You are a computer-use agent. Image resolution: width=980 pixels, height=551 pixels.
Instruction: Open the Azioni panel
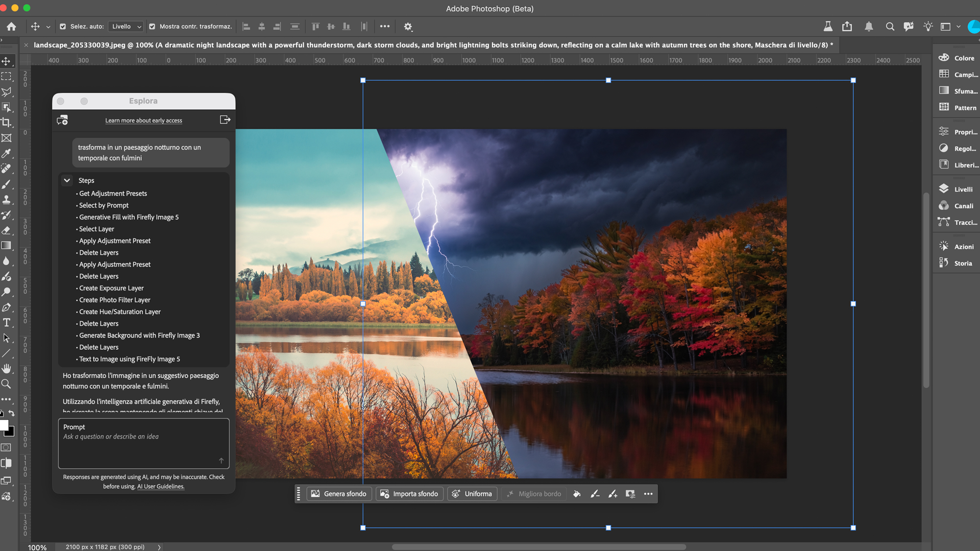tap(956, 246)
